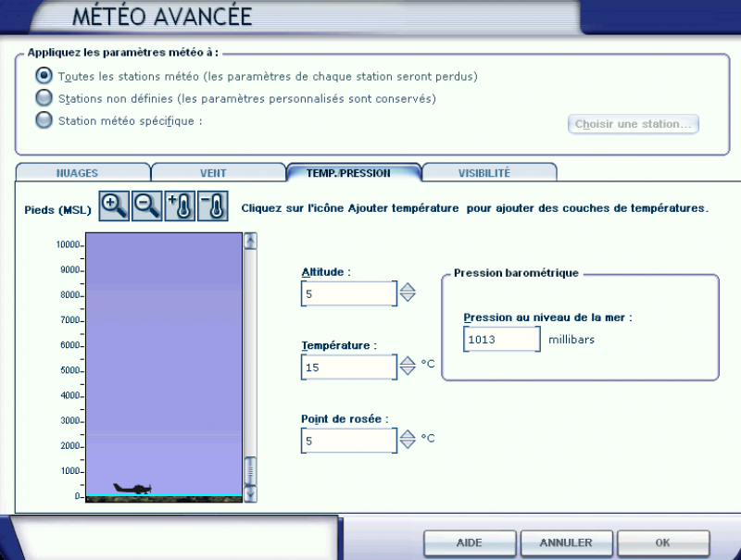741x560 pixels.
Task: Open help with the AIDE button
Action: coord(470,542)
